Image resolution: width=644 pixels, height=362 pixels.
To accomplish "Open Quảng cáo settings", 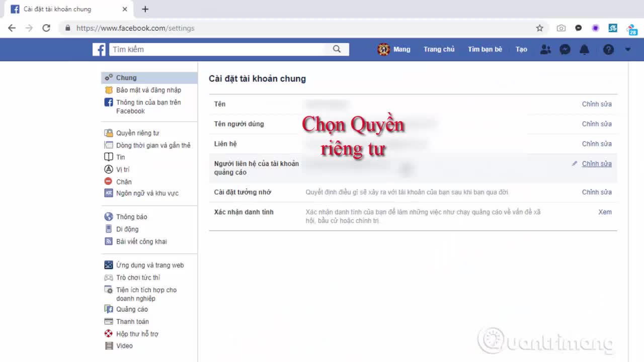I will click(132, 310).
